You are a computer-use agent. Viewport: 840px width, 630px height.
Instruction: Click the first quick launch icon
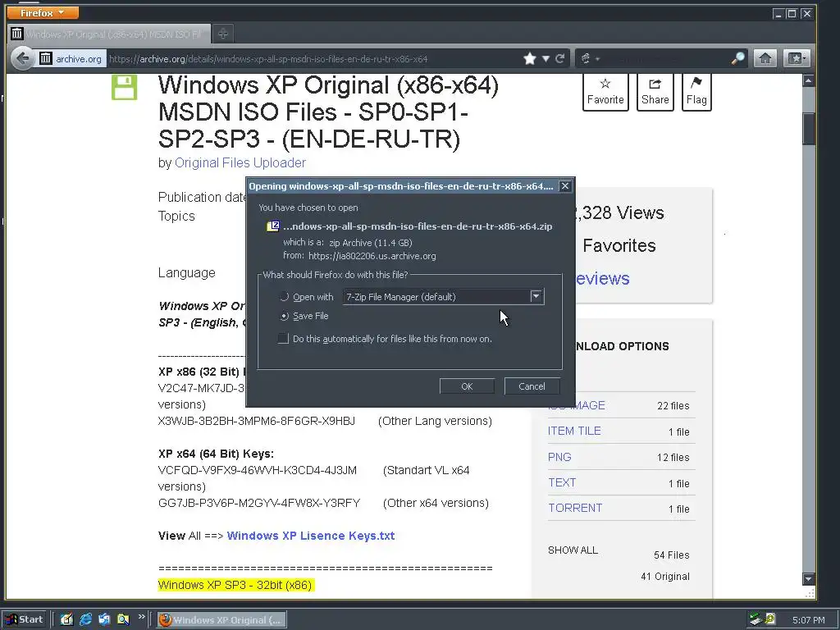pos(66,619)
